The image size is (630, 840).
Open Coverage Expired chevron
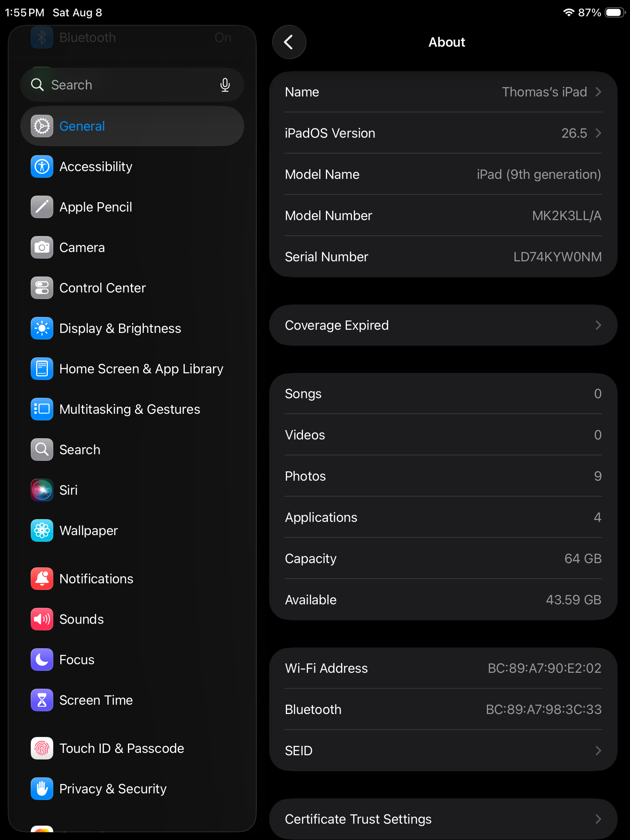(598, 325)
